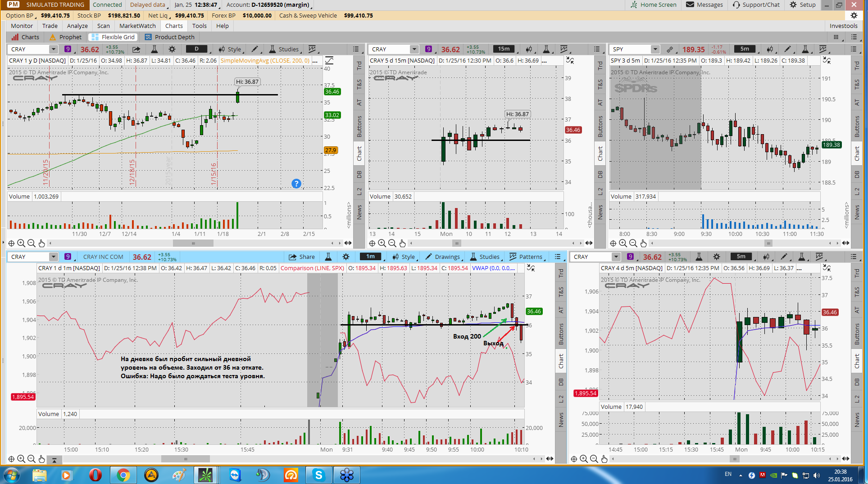
Task: Click the blue help question mark on the daily chart
Action: tap(296, 184)
